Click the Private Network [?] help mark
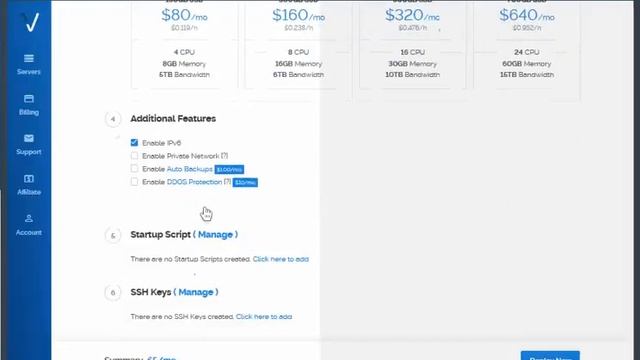Screen dimensions: 640x360 coord(224,156)
